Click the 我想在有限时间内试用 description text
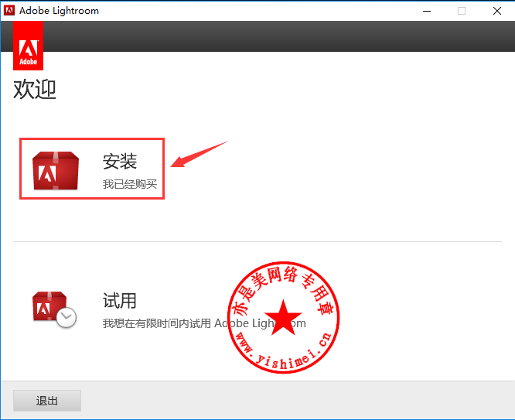The width and height of the screenshot is (515, 420). coord(204,323)
